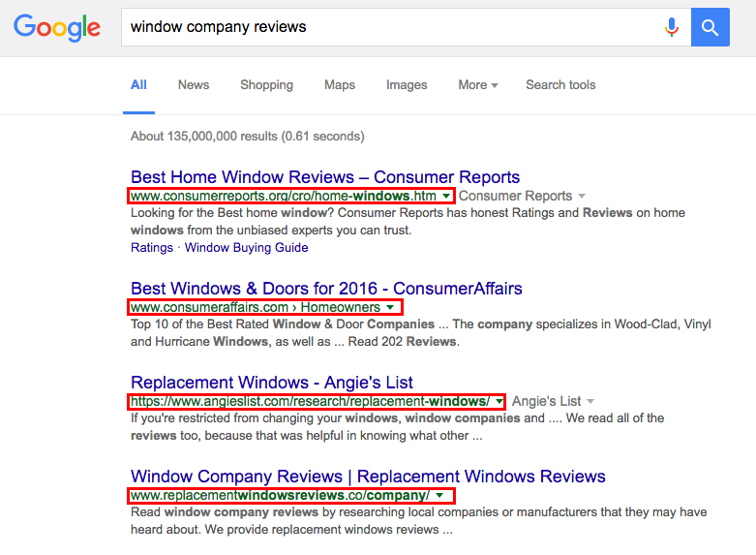Open the Ratings sitelink

pyautogui.click(x=152, y=248)
